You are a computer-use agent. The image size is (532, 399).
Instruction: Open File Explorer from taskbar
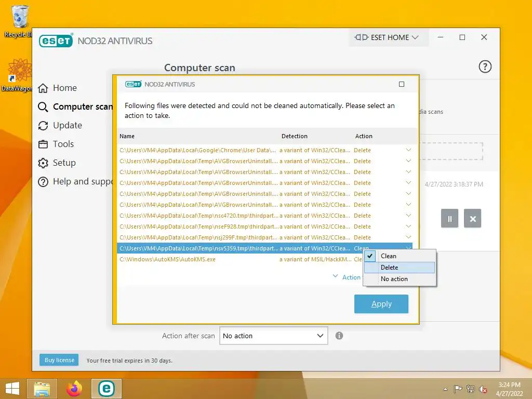42,389
